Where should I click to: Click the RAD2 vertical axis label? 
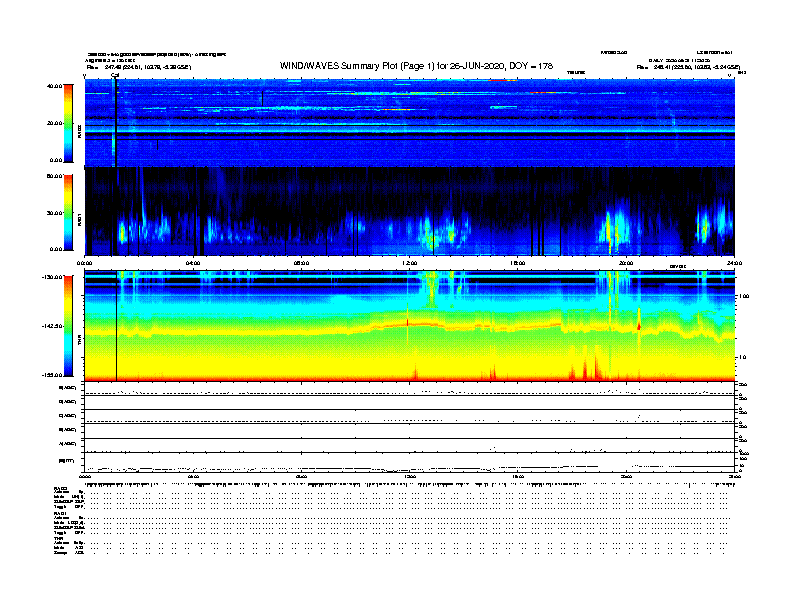(x=79, y=131)
